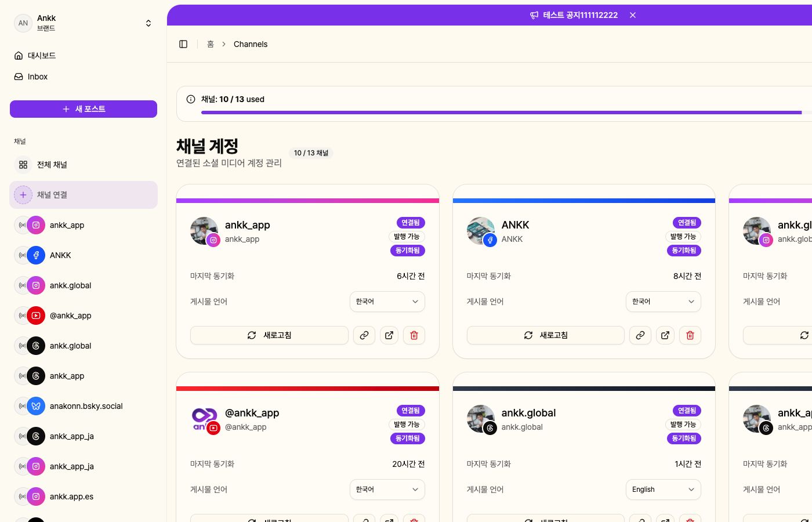Viewport: 812px width, 522px height.
Task: Open external page icon on ANKK Facebook card
Action: pyautogui.click(x=665, y=335)
